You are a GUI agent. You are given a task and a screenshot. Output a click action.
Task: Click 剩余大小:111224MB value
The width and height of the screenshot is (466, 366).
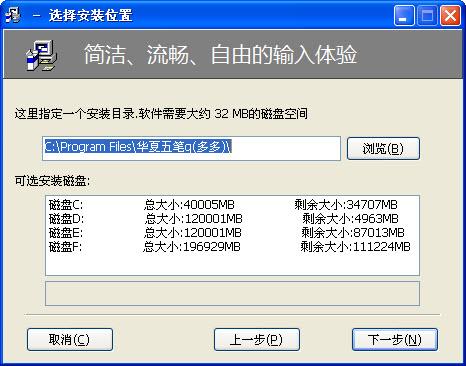point(355,247)
